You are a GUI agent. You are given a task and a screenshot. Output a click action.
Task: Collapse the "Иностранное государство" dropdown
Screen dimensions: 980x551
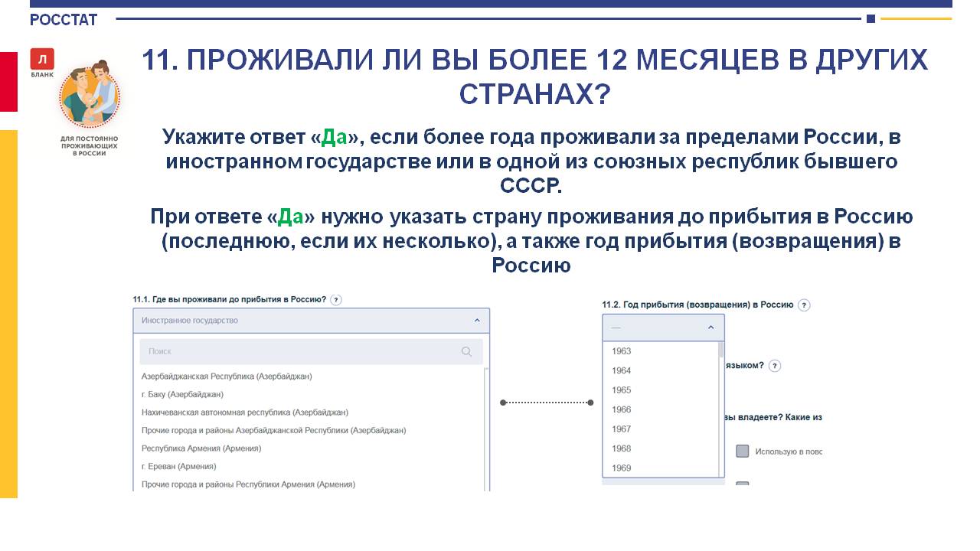pos(311,321)
